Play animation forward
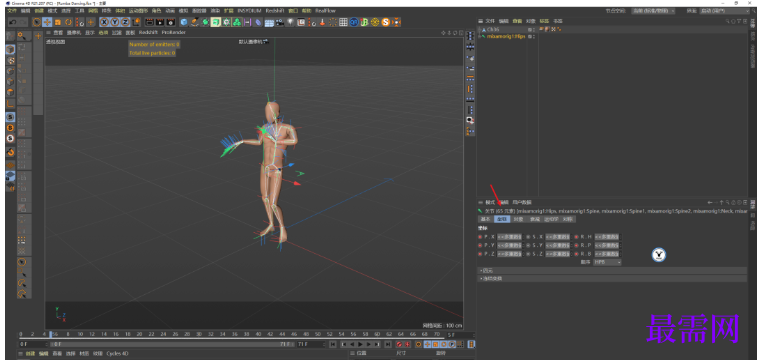Viewport: 758px width, 360px height. click(360, 344)
